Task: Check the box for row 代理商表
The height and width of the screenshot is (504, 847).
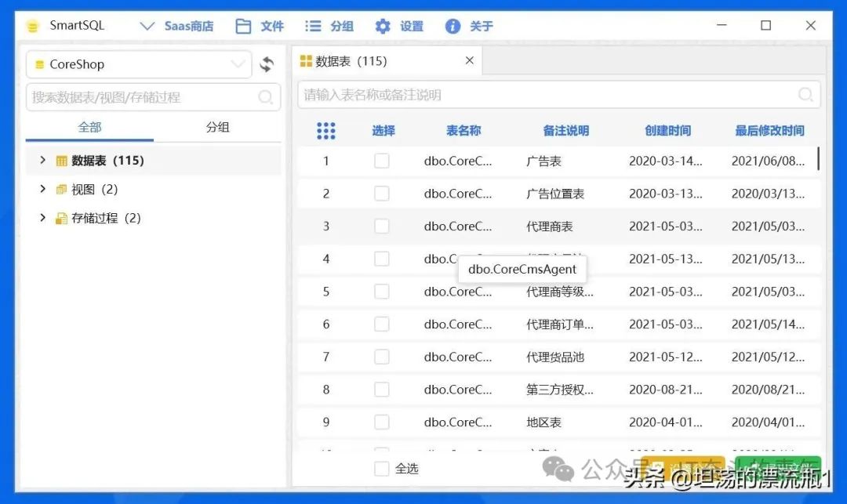Action: tap(382, 226)
